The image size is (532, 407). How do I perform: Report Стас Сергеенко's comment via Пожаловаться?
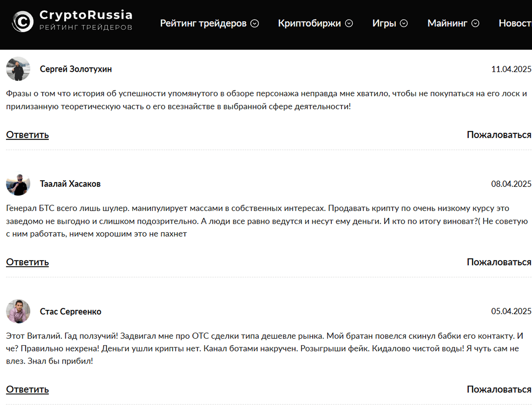point(499,390)
